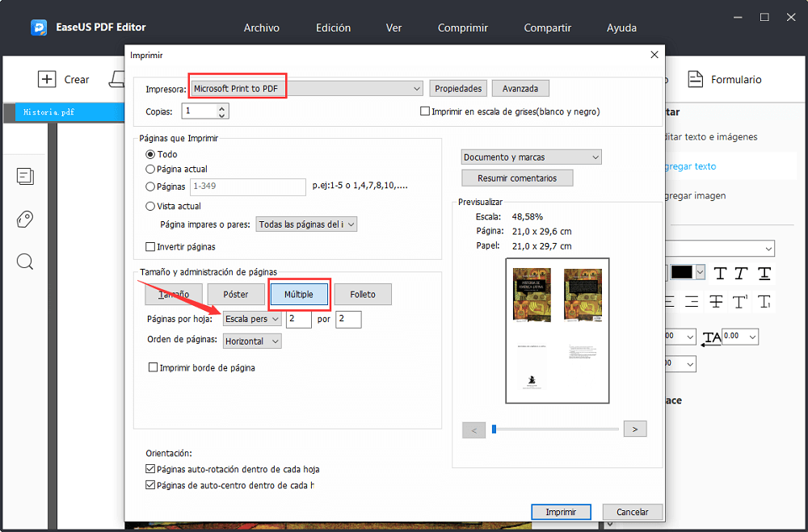Open the Comprimir menu
This screenshot has height=532, width=808.
click(x=462, y=27)
